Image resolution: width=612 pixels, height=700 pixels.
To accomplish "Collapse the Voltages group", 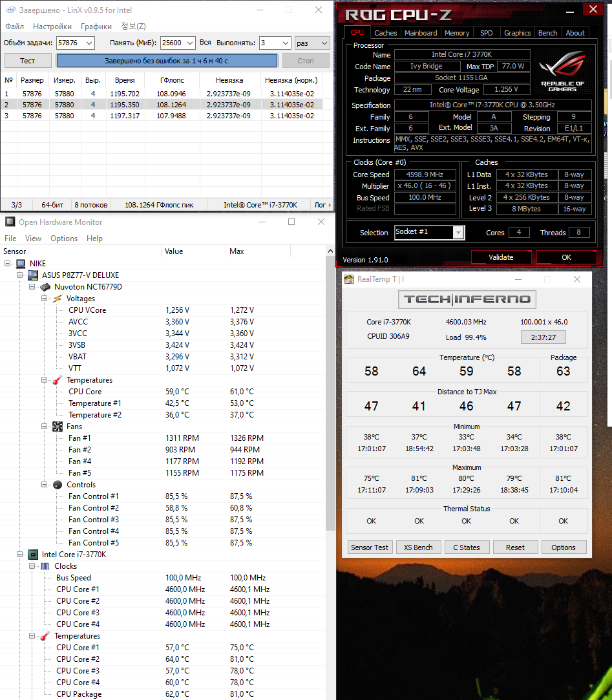I will (x=44, y=299).
